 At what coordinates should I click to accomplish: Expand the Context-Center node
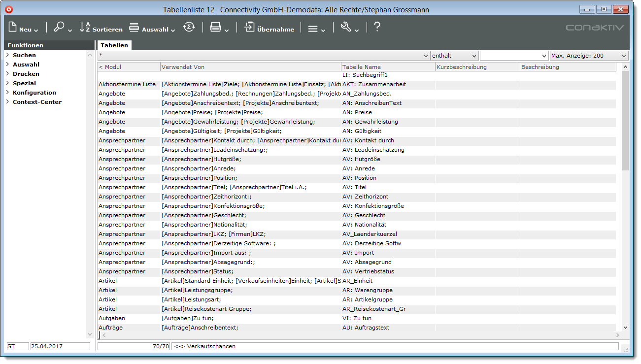(x=8, y=102)
